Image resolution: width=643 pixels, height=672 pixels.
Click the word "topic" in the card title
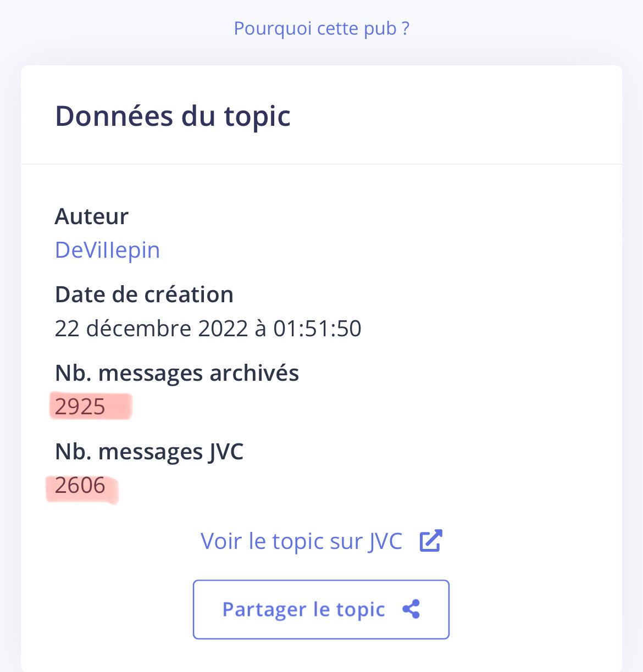click(257, 116)
